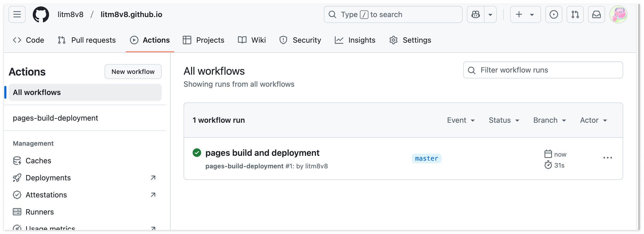Click the Wiki tab book icon
Viewport: 644px width, 234px height.
[x=242, y=40]
